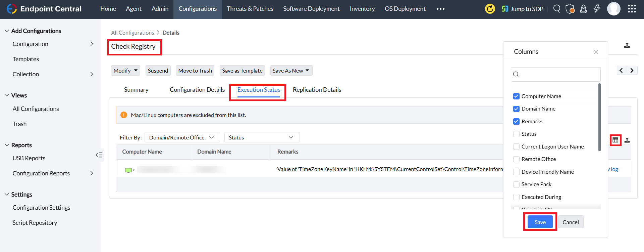Collapse the Reports section
The image size is (644, 252).
pos(7,145)
